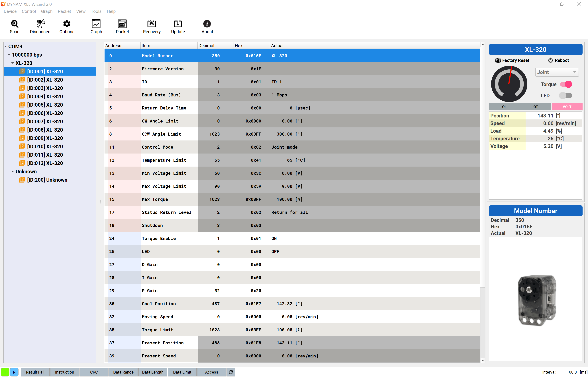The height and width of the screenshot is (377, 588).
Task: Select device ID:009 XL-320 icon
Action: pos(22,138)
